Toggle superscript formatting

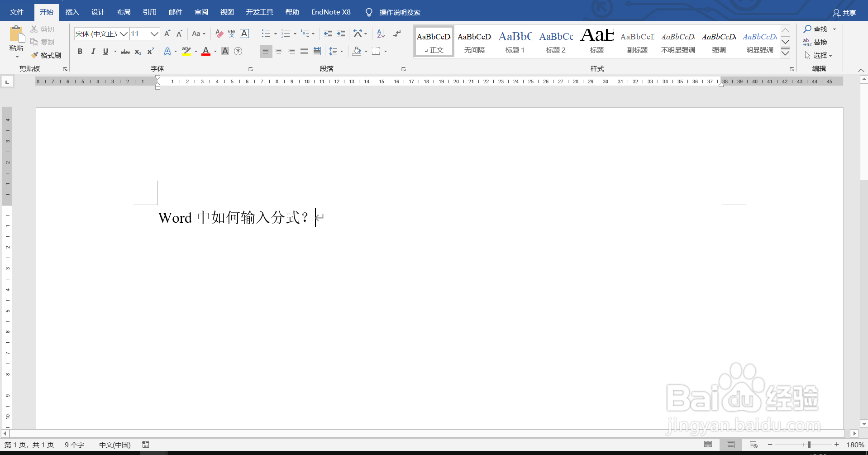151,51
